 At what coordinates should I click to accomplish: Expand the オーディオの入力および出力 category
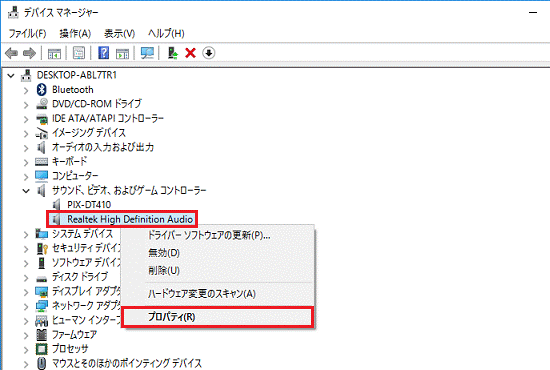[26, 148]
